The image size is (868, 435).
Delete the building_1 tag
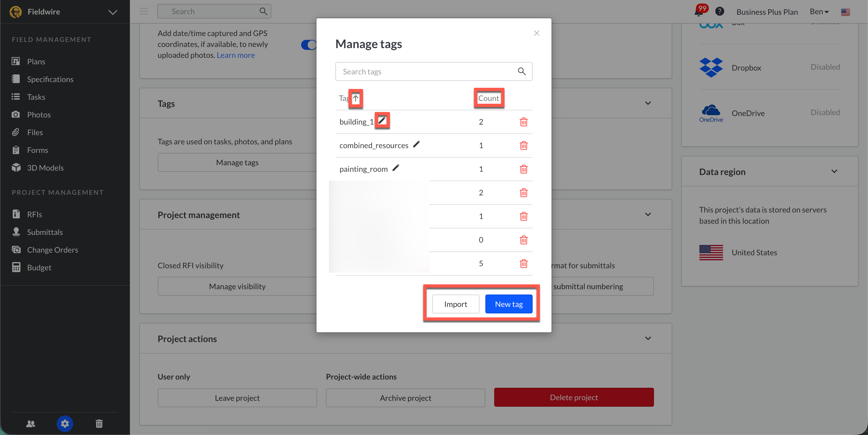pos(523,122)
